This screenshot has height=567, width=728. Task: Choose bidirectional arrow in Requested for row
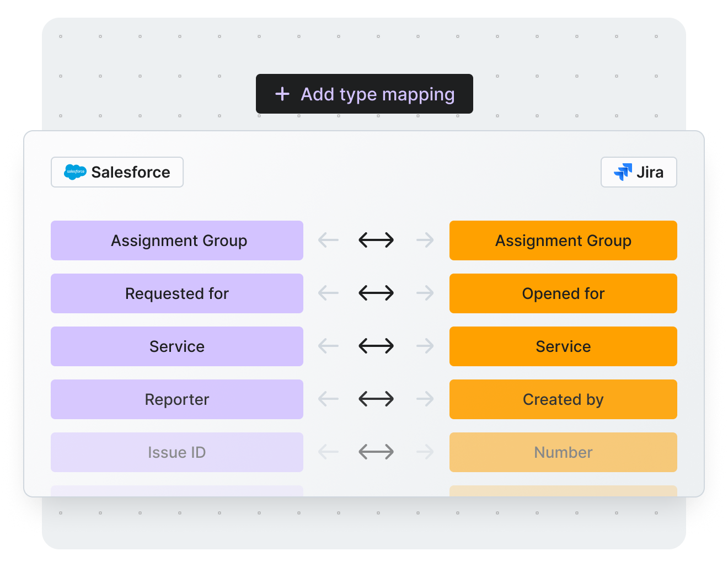click(376, 293)
